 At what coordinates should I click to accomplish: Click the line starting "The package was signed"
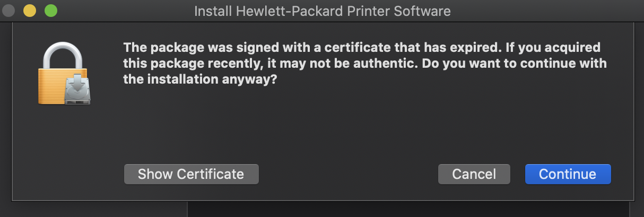coord(361,48)
